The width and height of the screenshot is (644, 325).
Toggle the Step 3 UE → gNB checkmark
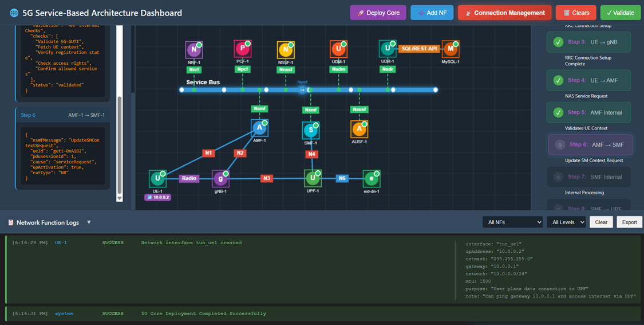click(x=558, y=42)
